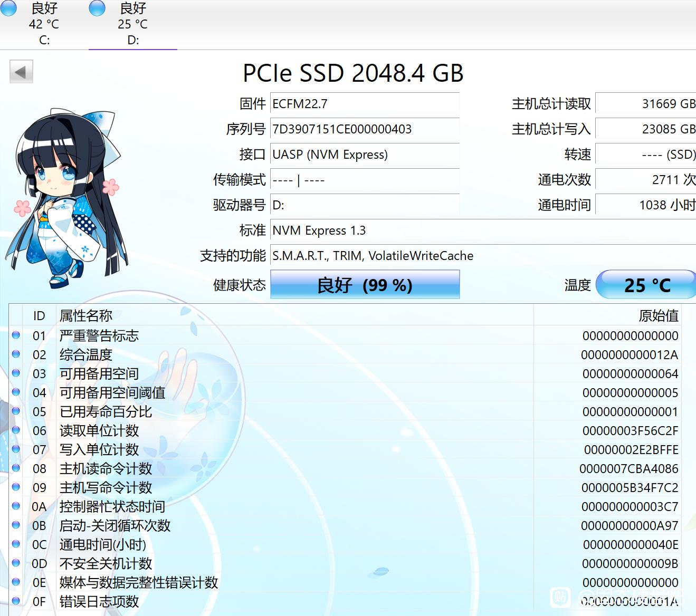Select the 主机写命令计数 attribute name
This screenshot has width=696, height=616.
pos(106,487)
